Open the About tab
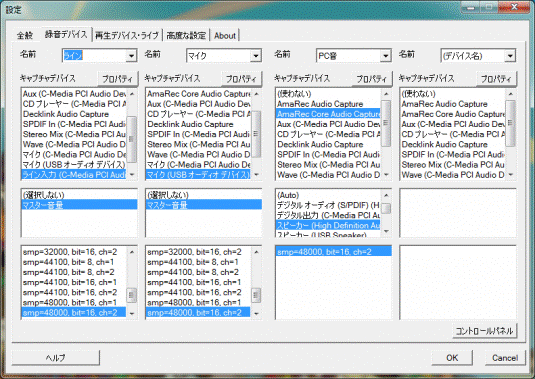The height and width of the screenshot is (379, 535). coord(225,35)
